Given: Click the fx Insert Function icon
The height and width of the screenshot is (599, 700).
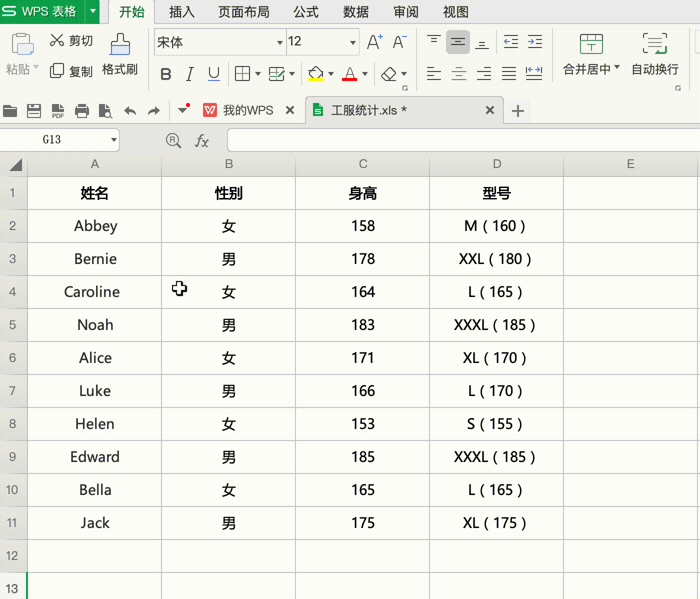Looking at the screenshot, I should click(x=201, y=140).
